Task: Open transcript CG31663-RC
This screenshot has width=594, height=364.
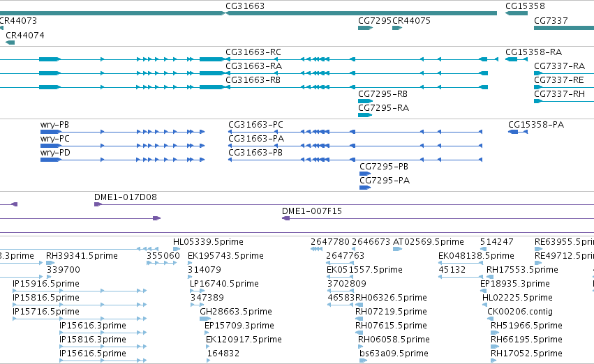Action: coord(253,52)
